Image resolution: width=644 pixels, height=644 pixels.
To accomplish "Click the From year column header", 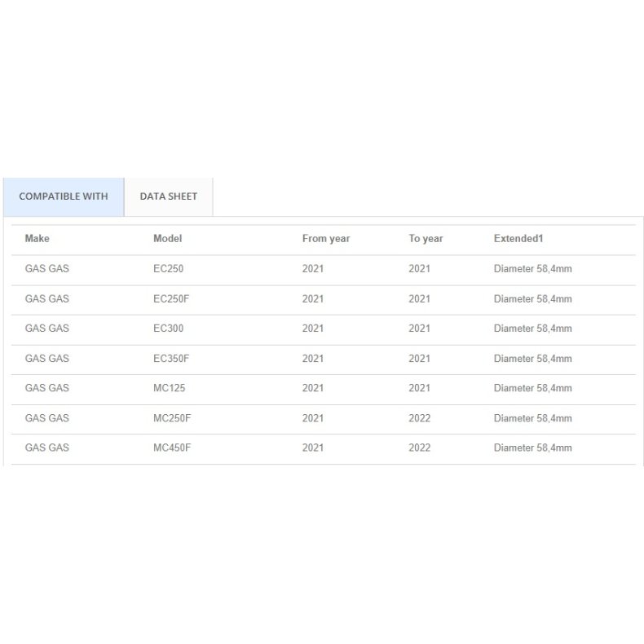I will point(325,239).
